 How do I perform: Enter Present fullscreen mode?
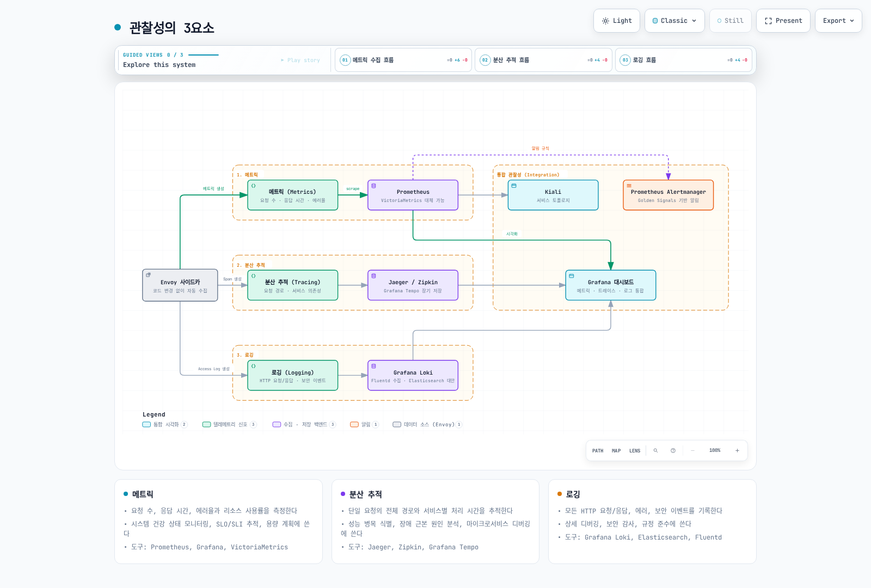(x=783, y=21)
